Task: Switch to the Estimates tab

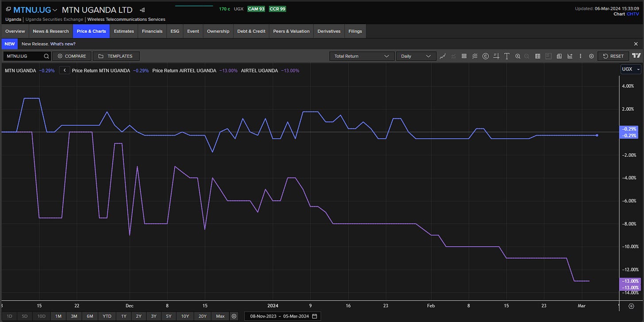Action: (x=124, y=31)
